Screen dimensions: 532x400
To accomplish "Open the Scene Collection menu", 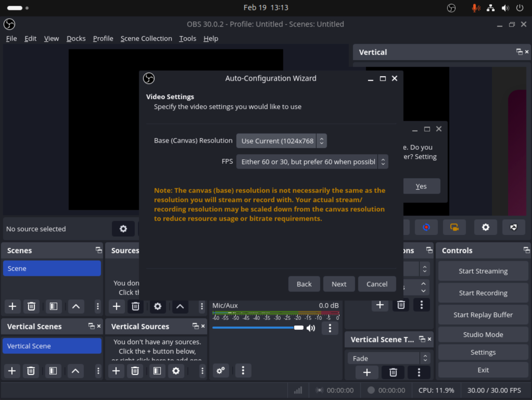I will [146, 38].
